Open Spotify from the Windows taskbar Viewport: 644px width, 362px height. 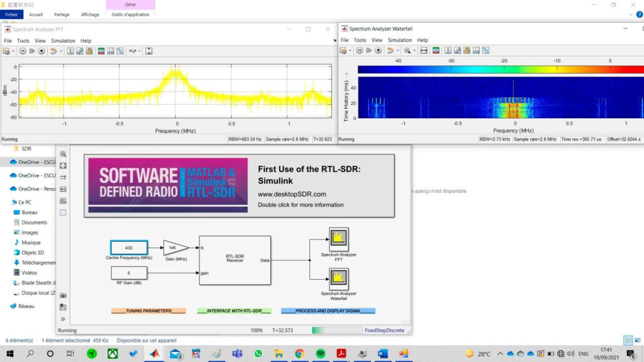click(x=320, y=353)
